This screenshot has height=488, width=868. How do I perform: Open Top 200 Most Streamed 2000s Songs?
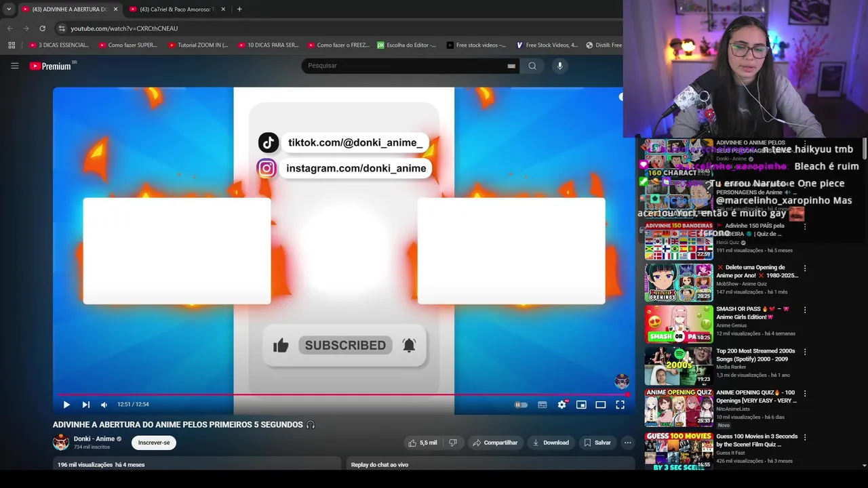[679, 365]
